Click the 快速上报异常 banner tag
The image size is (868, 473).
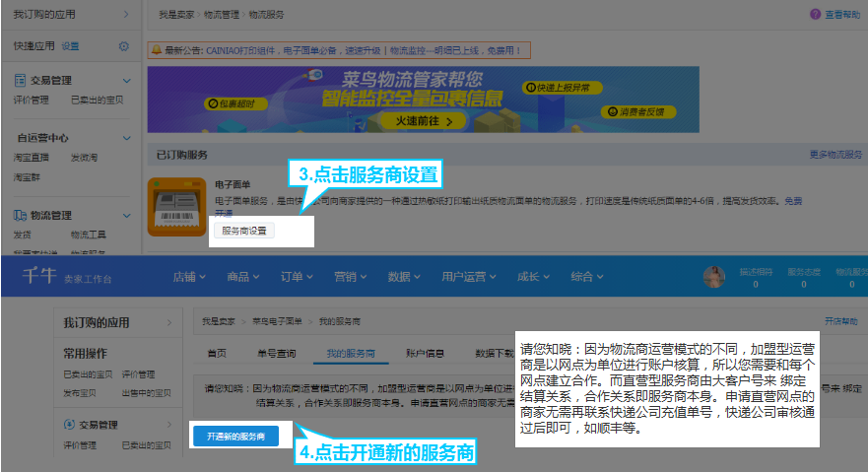pos(563,88)
